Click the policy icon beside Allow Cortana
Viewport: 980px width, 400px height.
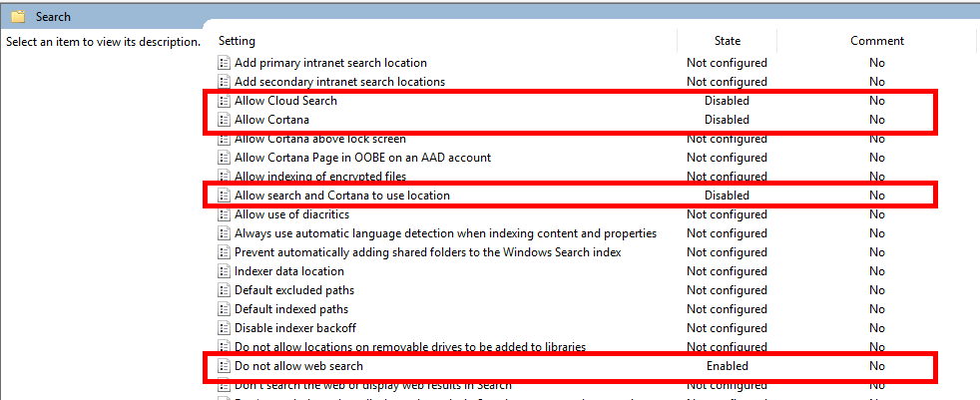click(225, 120)
